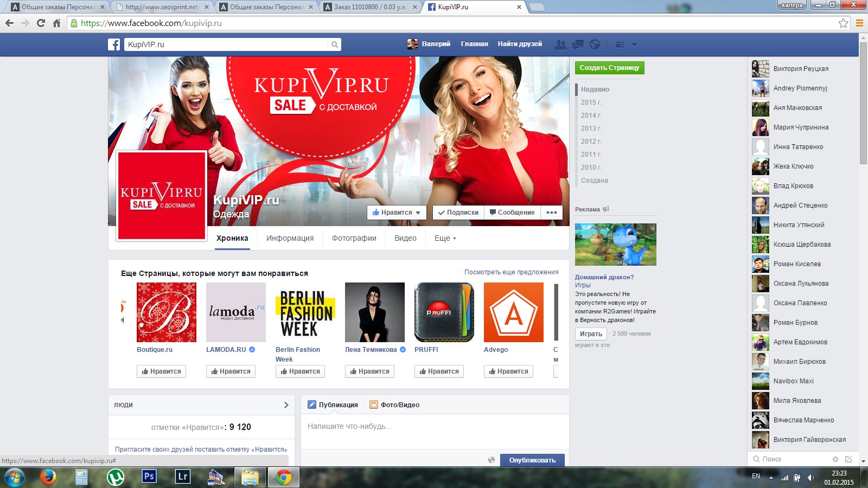Screen dimensions: 868x488
Task: Click browser Back arrow button
Action: click(9, 23)
